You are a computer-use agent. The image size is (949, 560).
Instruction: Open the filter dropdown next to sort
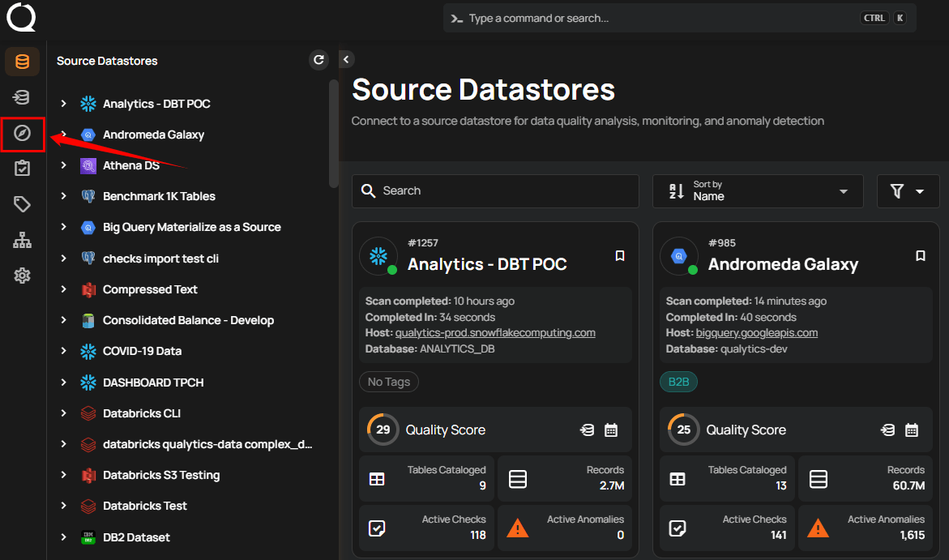click(x=908, y=190)
